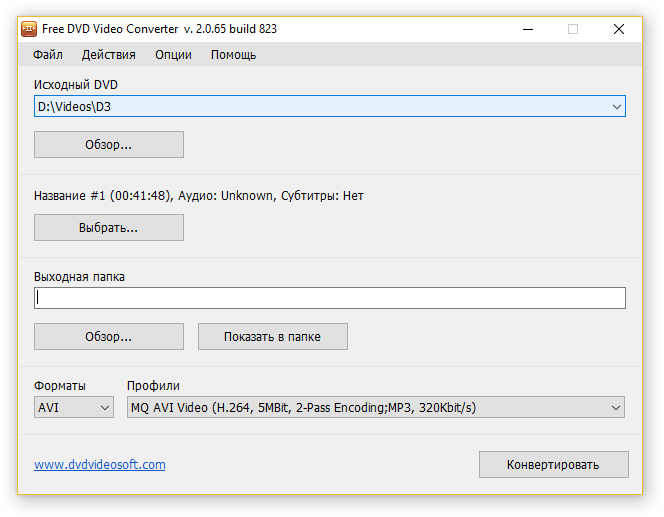
Task: Open the Файл menu
Action: pos(48,55)
